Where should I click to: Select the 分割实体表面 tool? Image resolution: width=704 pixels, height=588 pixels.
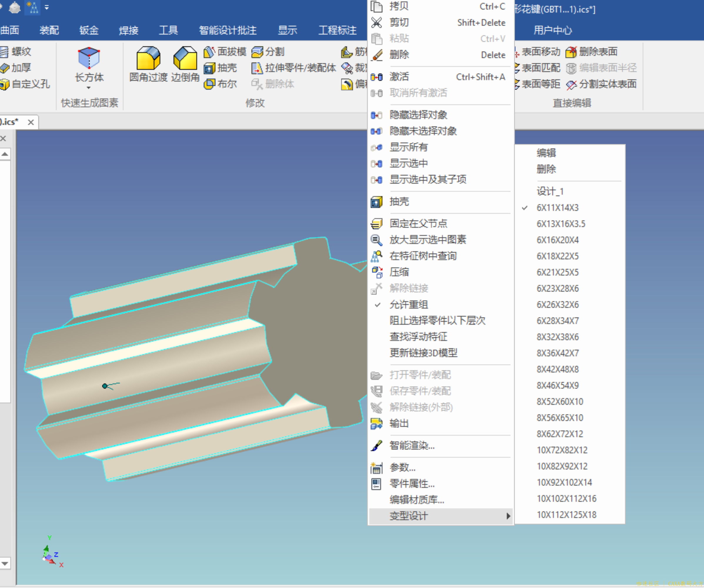(x=601, y=84)
